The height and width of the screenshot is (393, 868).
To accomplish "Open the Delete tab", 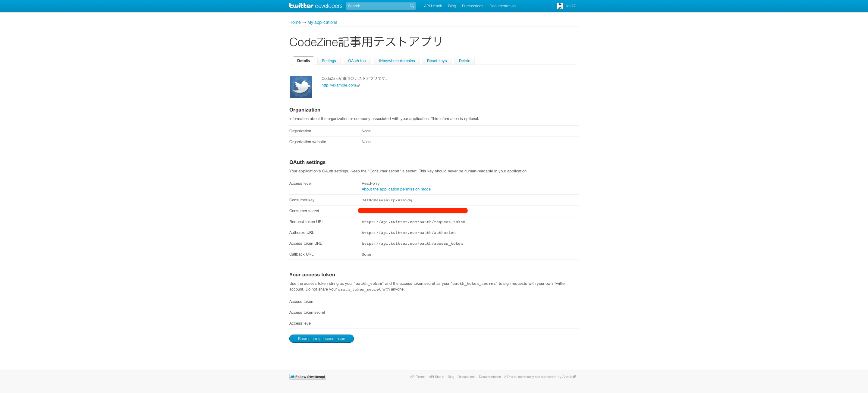I will 464,61.
